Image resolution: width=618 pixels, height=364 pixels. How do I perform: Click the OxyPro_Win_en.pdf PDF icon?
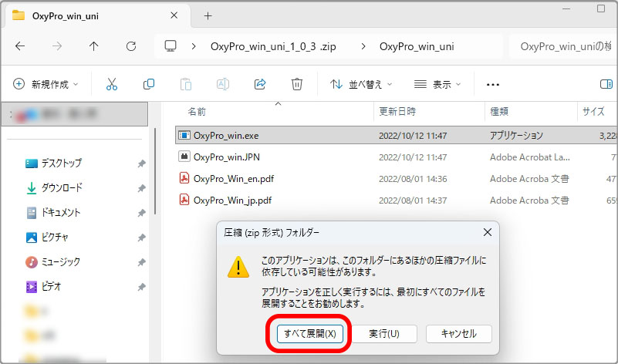pos(184,178)
